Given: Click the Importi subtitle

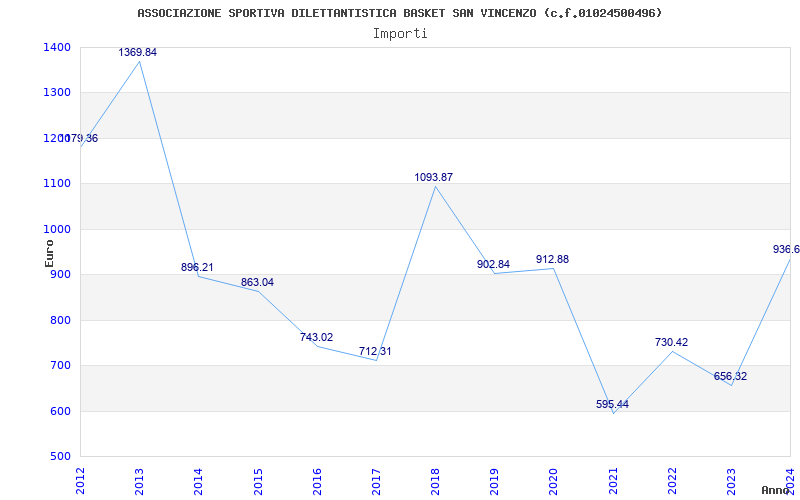Looking at the screenshot, I should pyautogui.click(x=400, y=34).
